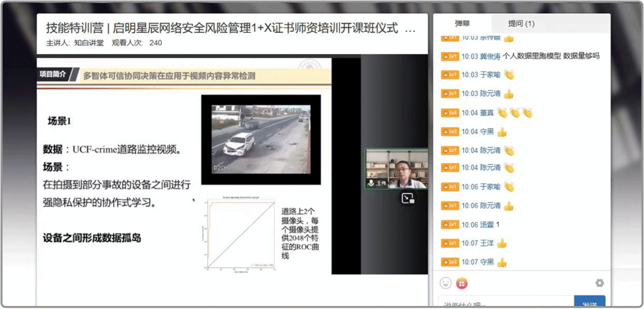Open the smiley emoji picker
This screenshot has height=309, width=644.
coord(445,283)
